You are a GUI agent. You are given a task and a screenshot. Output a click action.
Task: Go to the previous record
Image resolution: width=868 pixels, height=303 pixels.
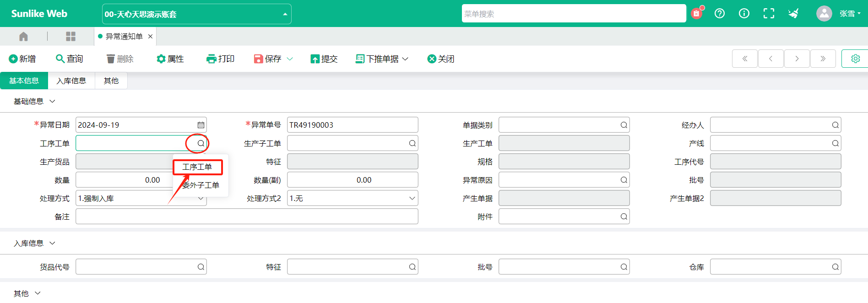[x=771, y=59]
